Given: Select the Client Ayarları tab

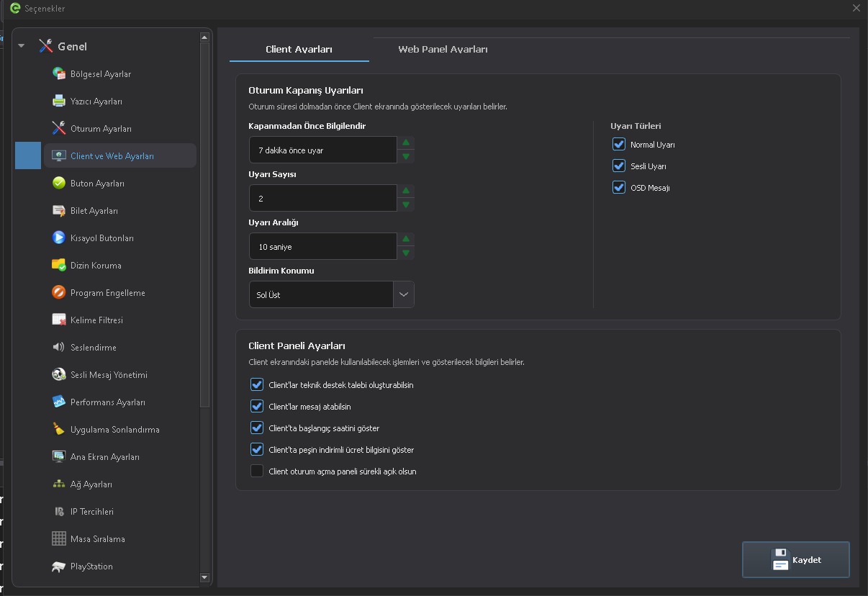Looking at the screenshot, I should 299,49.
